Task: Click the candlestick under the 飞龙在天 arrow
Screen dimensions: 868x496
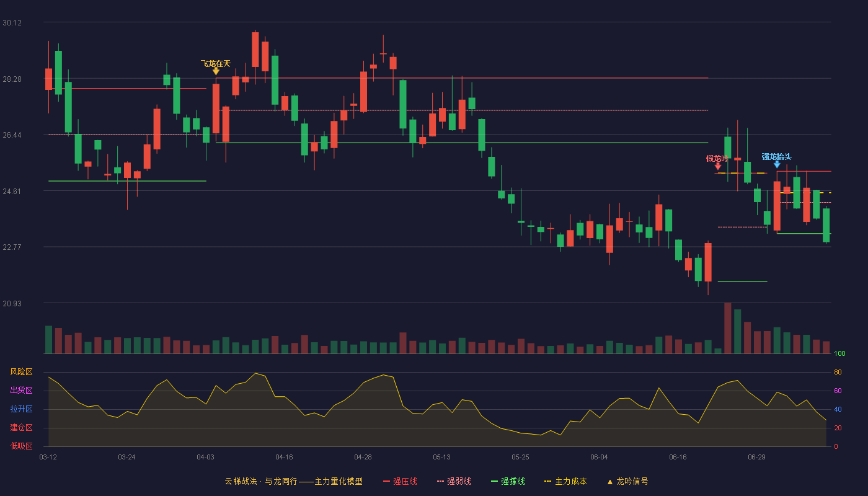Action: [x=216, y=108]
